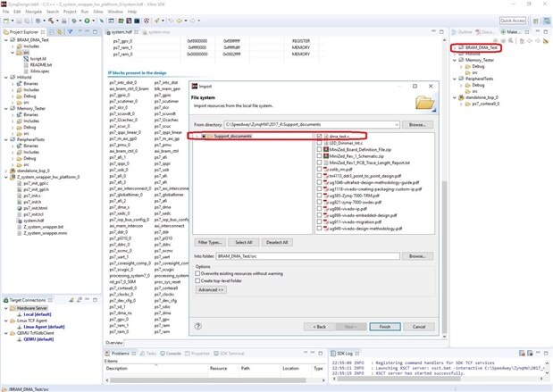Viewport: 553px width, 392px height.
Task: Expand the Support_documents folder tree
Action: click(x=197, y=136)
